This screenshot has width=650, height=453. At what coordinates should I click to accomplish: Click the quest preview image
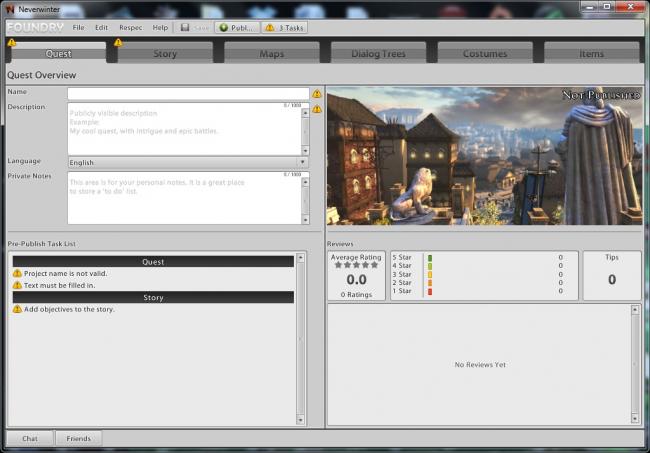click(x=485, y=156)
